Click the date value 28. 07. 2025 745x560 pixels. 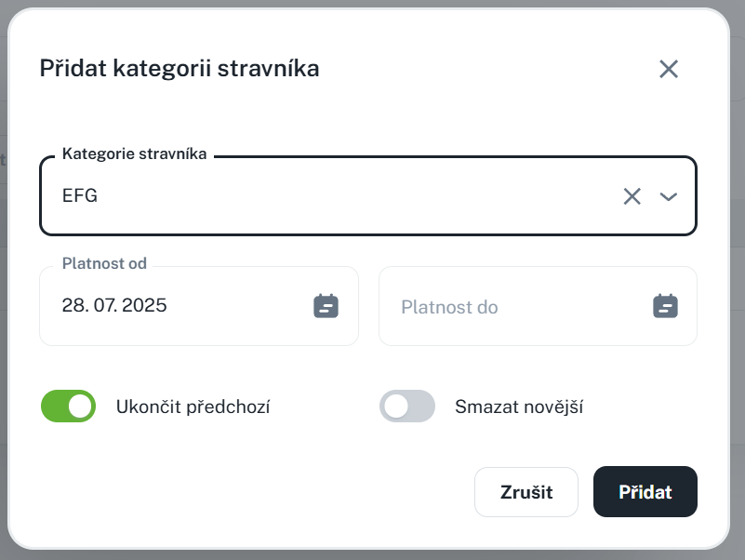114,305
